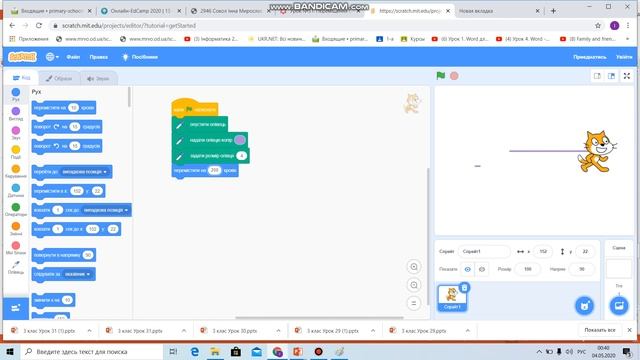Switch to small stage layout
The image size is (640, 360).
click(597, 76)
